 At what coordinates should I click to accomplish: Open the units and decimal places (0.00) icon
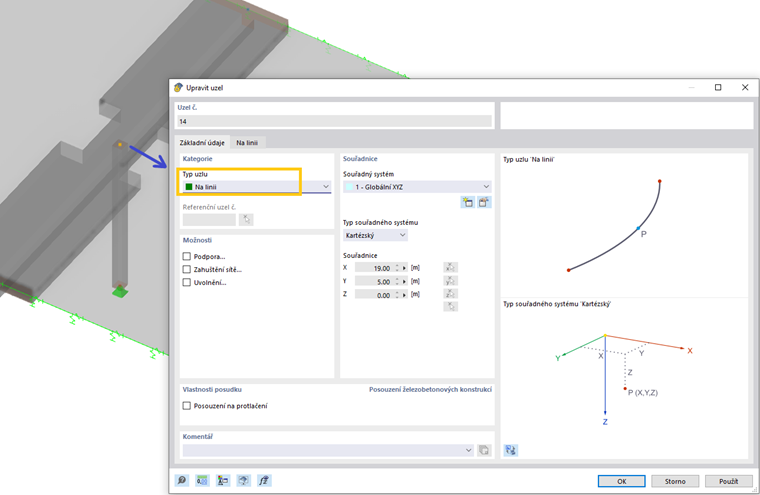(x=202, y=480)
